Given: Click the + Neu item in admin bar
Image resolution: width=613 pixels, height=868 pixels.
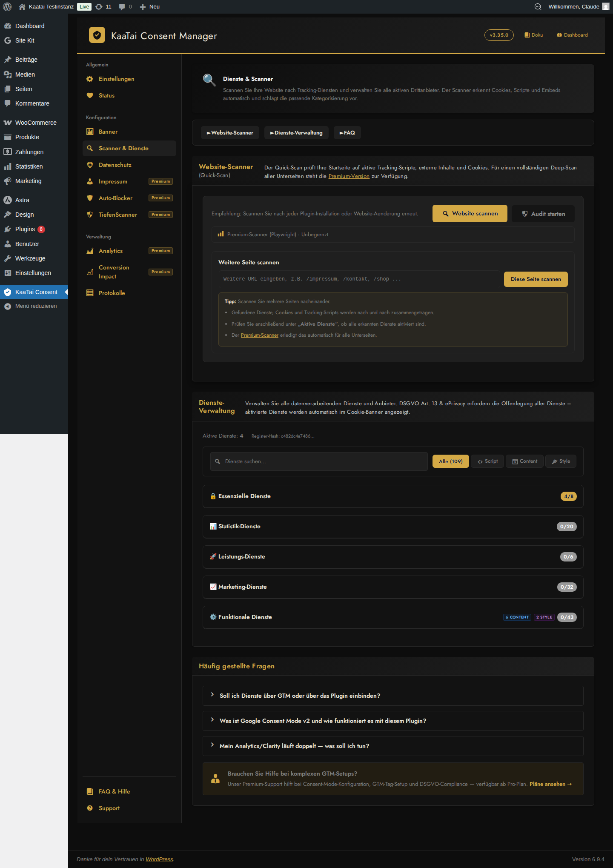Looking at the screenshot, I should [x=149, y=7].
